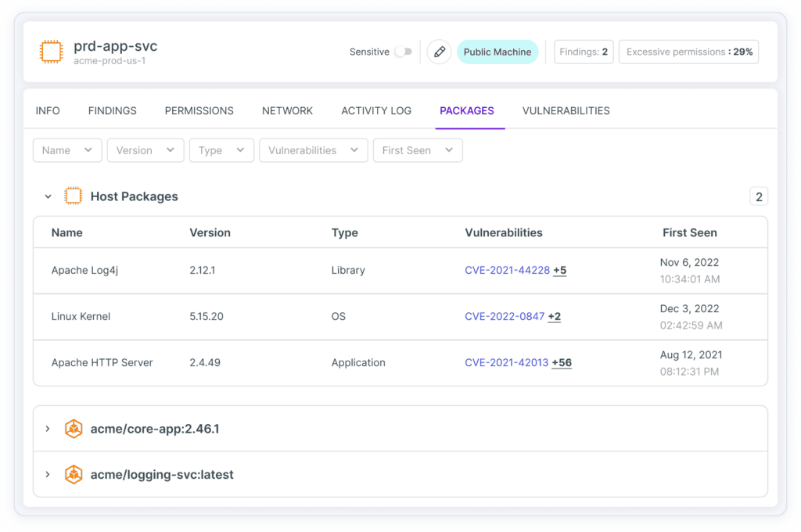801x532 pixels.
Task: Click the version 2.12.1 cell
Action: point(203,271)
